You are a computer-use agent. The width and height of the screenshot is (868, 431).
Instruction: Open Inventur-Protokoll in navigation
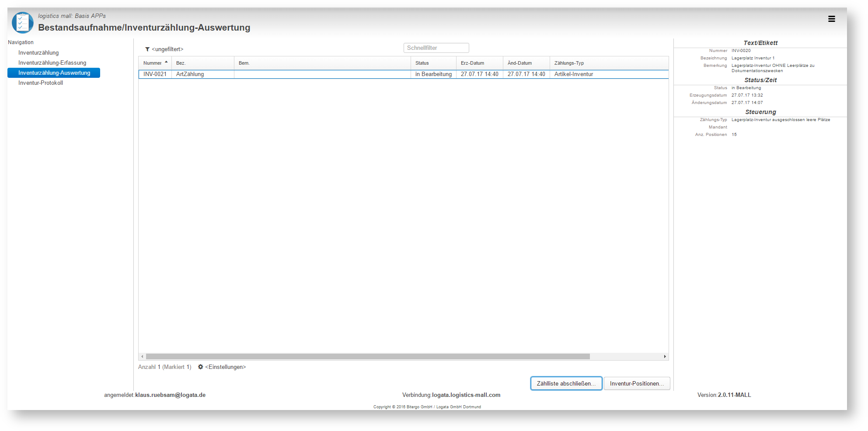pos(41,83)
